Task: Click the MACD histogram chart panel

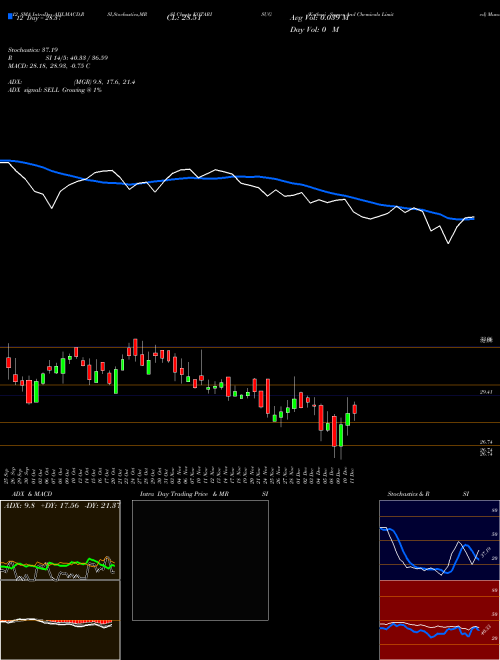Action: (60, 620)
